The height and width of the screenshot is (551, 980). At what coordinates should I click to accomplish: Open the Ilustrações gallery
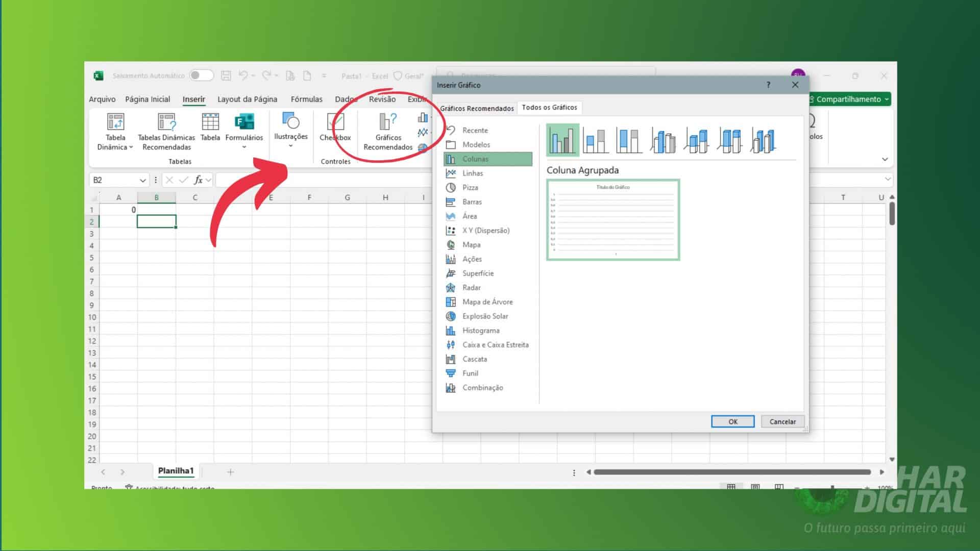click(x=290, y=132)
